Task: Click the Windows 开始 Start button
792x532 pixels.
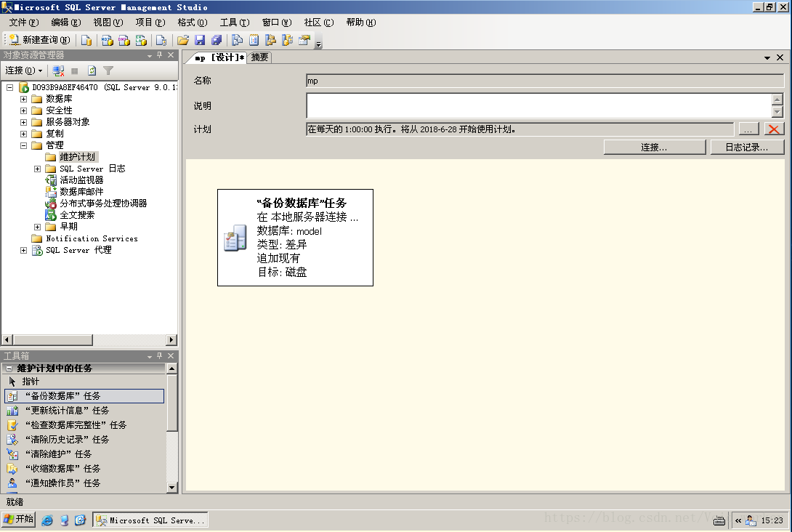Action: click(x=19, y=520)
